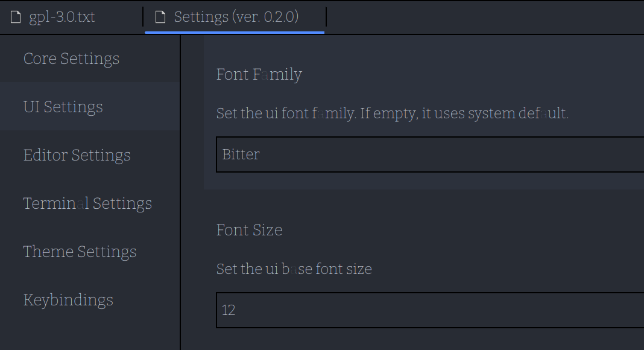The width and height of the screenshot is (644, 350).
Task: Open Theme Settings from the sidebar
Action: [80, 252]
